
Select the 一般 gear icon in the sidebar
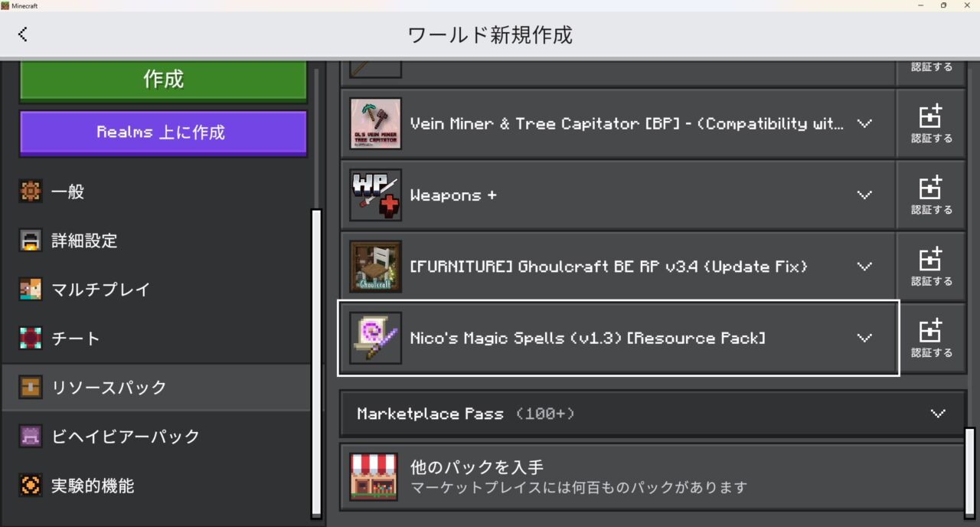click(x=30, y=191)
